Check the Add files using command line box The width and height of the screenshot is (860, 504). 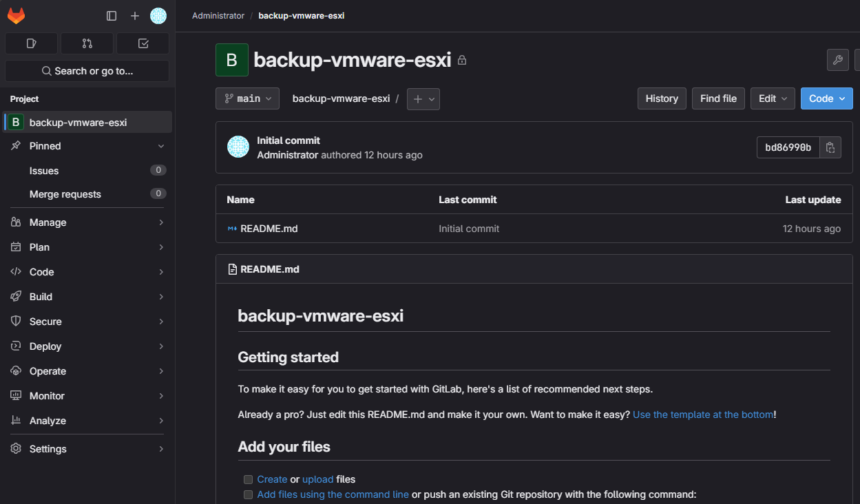coord(248,494)
